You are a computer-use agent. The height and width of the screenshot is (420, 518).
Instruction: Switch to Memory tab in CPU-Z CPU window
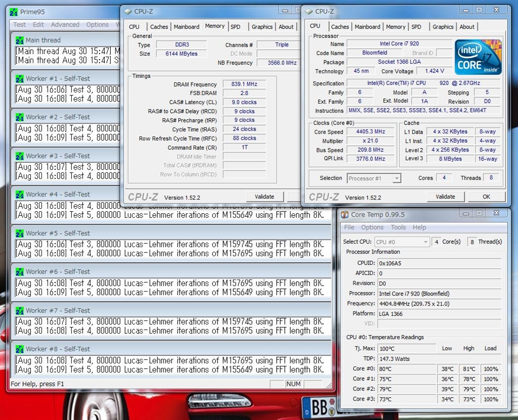[396, 27]
